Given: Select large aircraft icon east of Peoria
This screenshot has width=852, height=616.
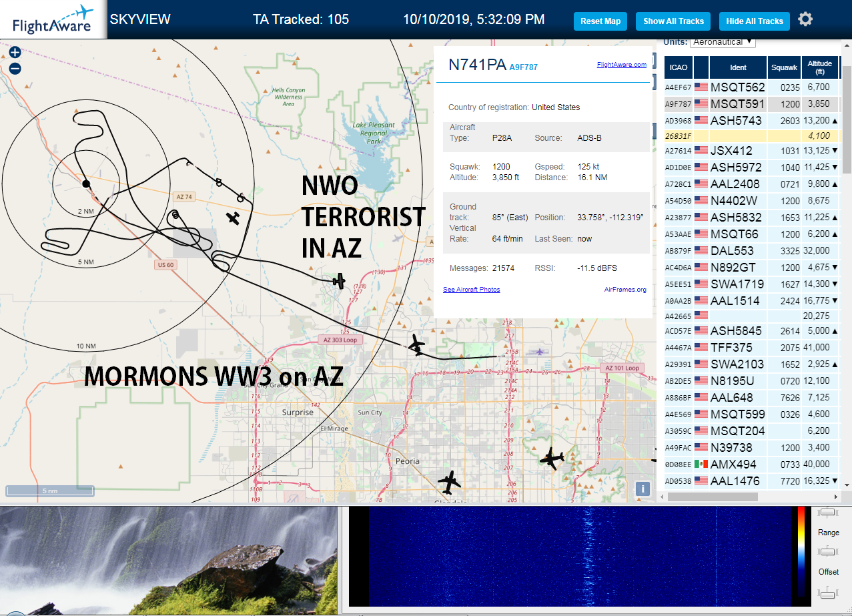Looking at the screenshot, I should [551, 458].
